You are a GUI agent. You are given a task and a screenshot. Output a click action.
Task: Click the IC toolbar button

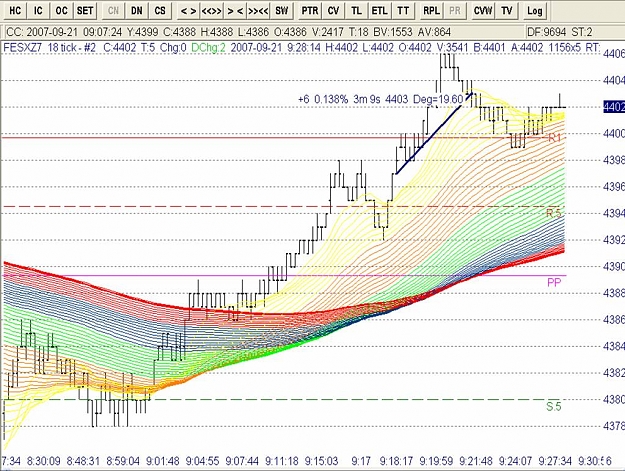38,10
